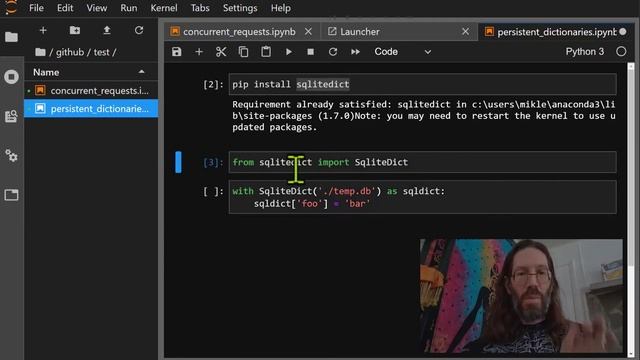Click into the with SqliteDict cell
640x360 pixels.
[x=422, y=197]
